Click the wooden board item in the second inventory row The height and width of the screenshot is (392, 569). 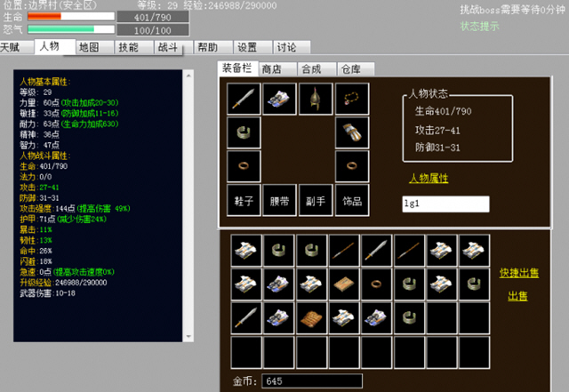[344, 284]
